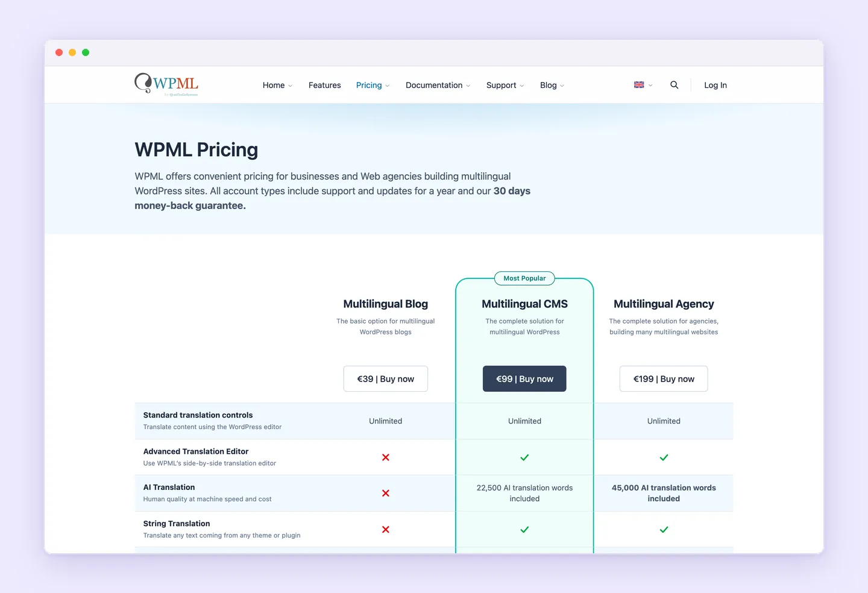Click the Multilingual Agency plan heading
The image size is (868, 593).
click(664, 304)
